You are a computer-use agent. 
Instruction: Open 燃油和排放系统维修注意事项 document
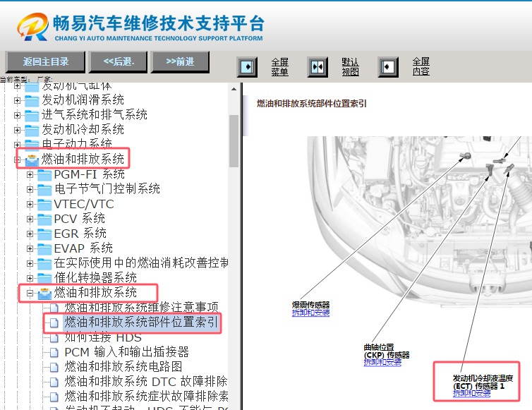point(142,308)
